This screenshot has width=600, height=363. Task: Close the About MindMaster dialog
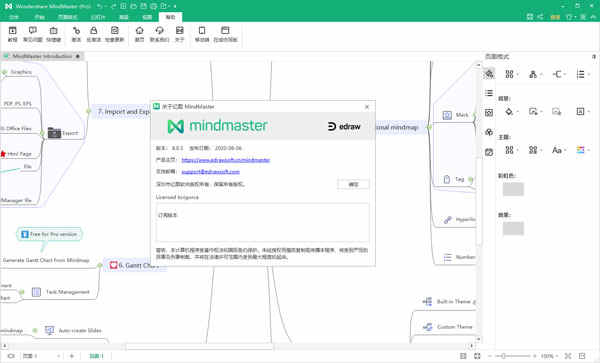click(x=367, y=107)
